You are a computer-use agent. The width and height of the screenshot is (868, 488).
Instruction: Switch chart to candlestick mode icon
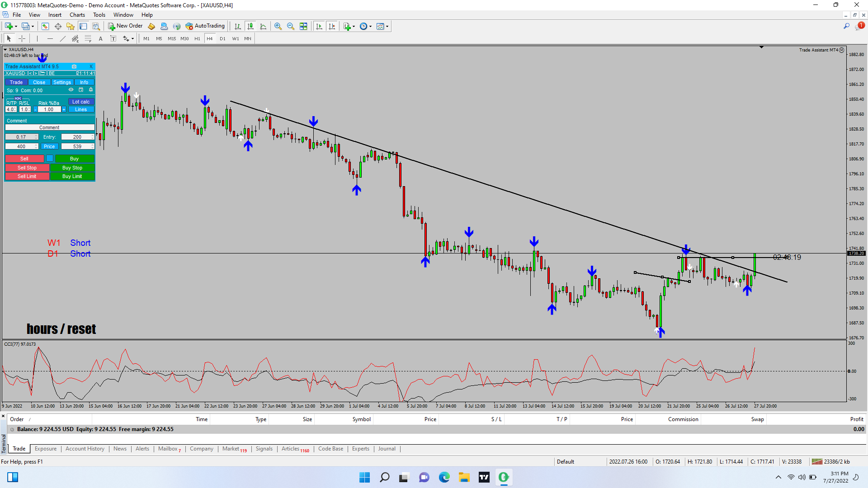250,26
